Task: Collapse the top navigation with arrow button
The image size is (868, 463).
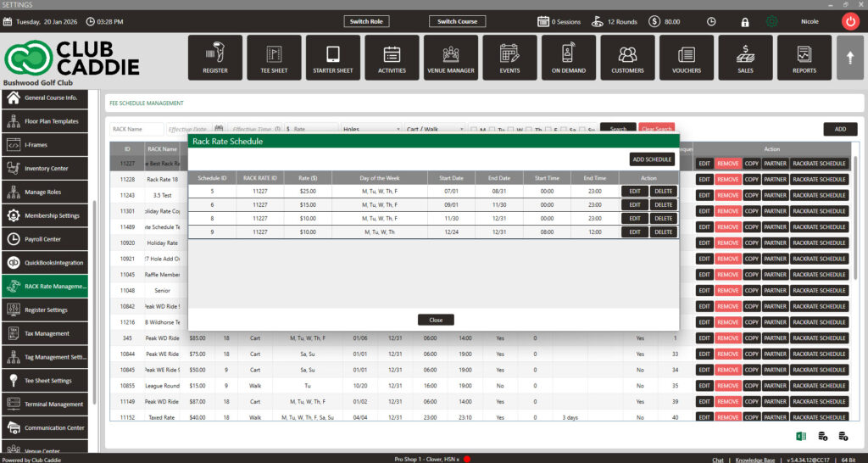Action: point(849,58)
